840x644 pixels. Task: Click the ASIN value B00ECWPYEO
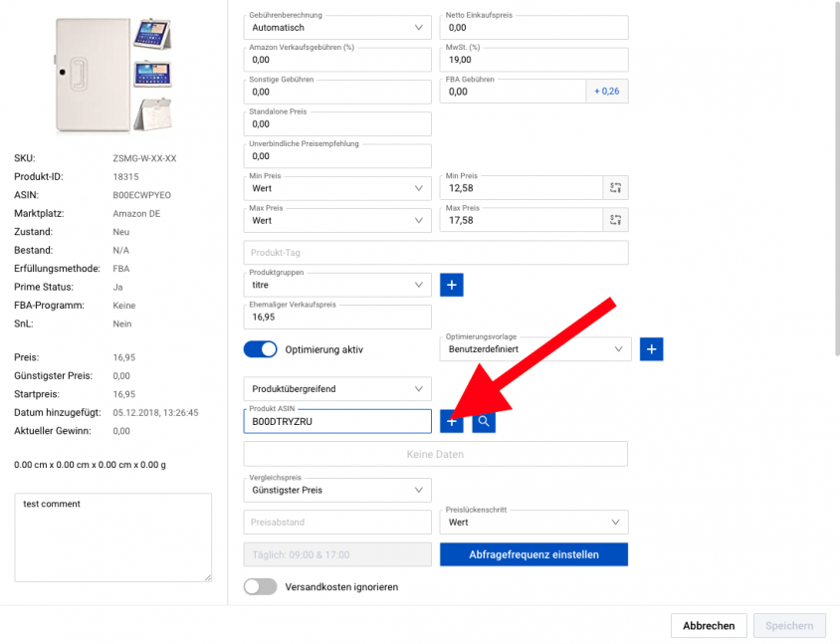[142, 195]
